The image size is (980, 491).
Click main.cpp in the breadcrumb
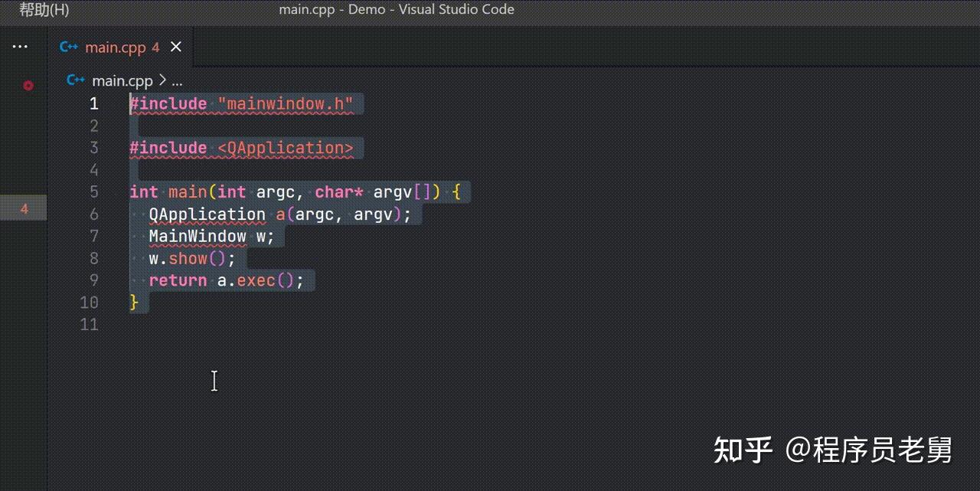pos(122,80)
